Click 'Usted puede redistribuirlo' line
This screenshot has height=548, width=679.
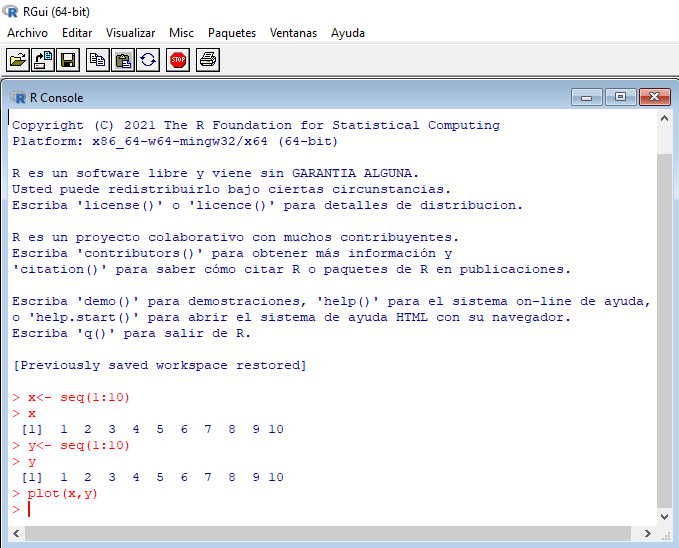(232, 189)
